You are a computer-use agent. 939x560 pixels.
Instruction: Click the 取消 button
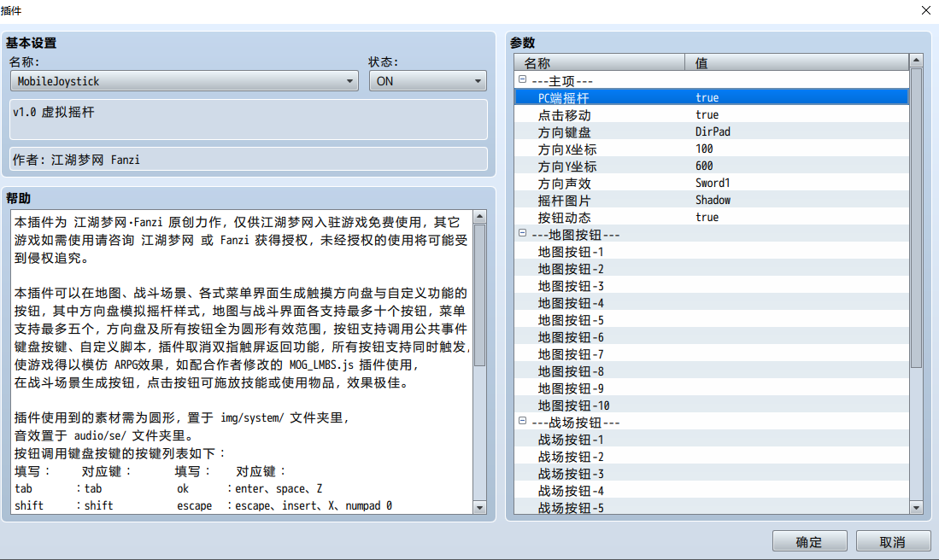(893, 541)
